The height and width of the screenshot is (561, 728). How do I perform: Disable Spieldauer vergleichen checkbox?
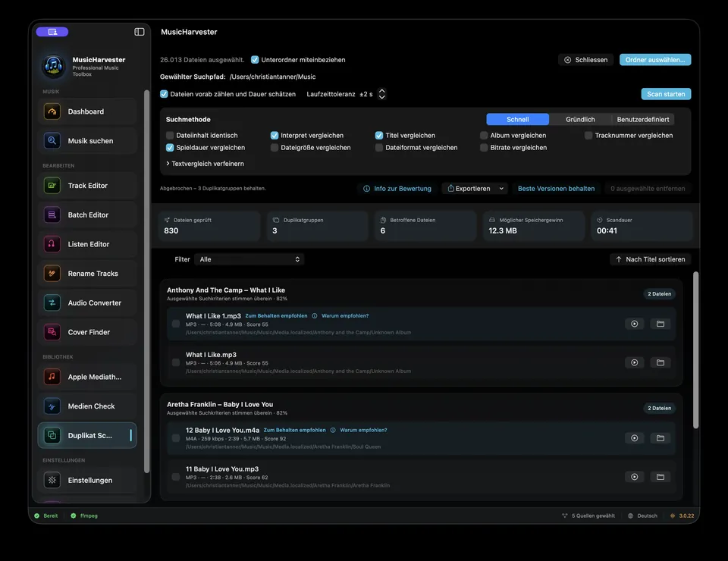(x=170, y=148)
